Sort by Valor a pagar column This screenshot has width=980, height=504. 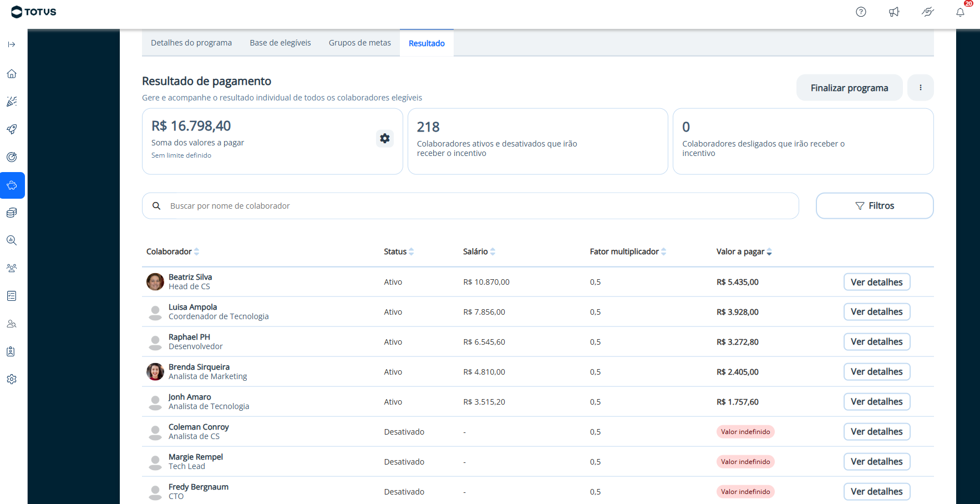point(769,252)
